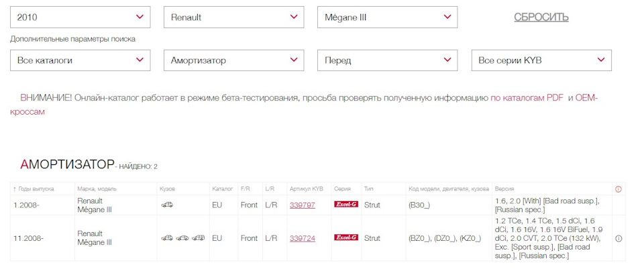
Task: Click the first body icon in 11.2008 row
Action: 167,237
